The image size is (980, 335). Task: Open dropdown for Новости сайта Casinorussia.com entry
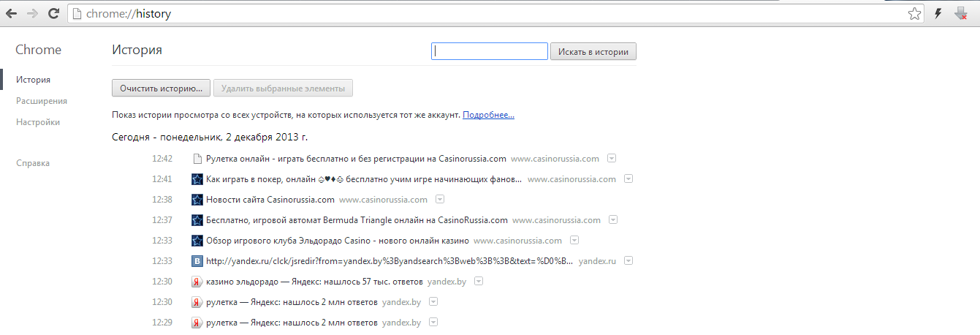click(440, 199)
